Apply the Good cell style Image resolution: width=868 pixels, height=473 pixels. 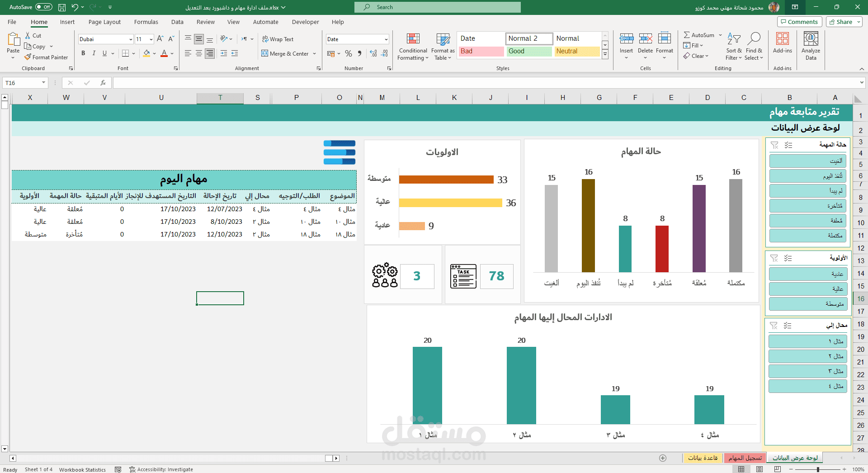coord(529,51)
